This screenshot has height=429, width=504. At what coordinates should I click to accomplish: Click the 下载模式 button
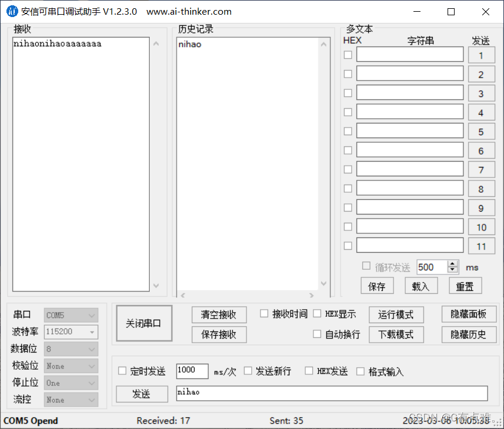(396, 334)
